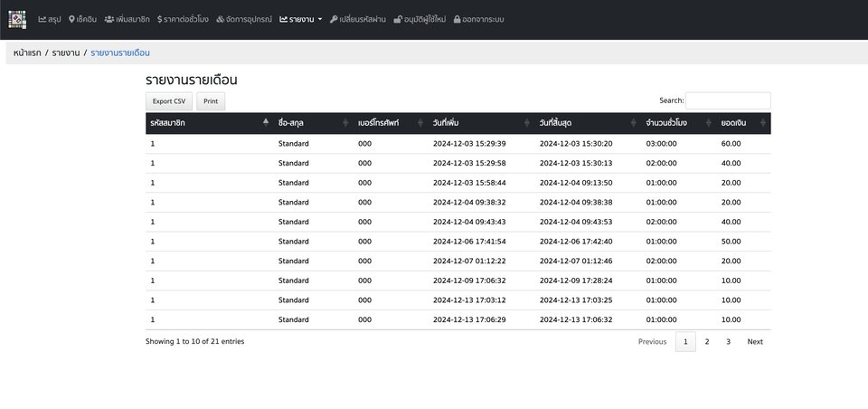Open the เพิ่มสมาชิก add member page
This screenshot has width=868, height=409.
[127, 19]
